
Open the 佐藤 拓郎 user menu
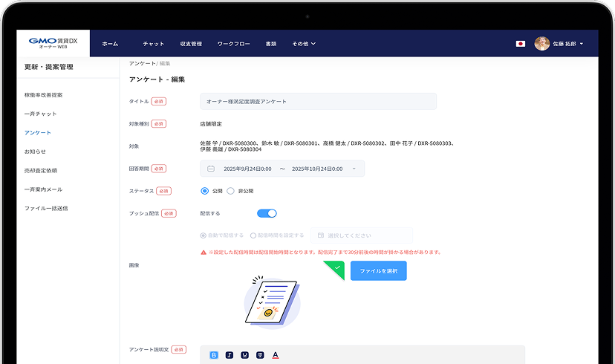pyautogui.click(x=568, y=44)
